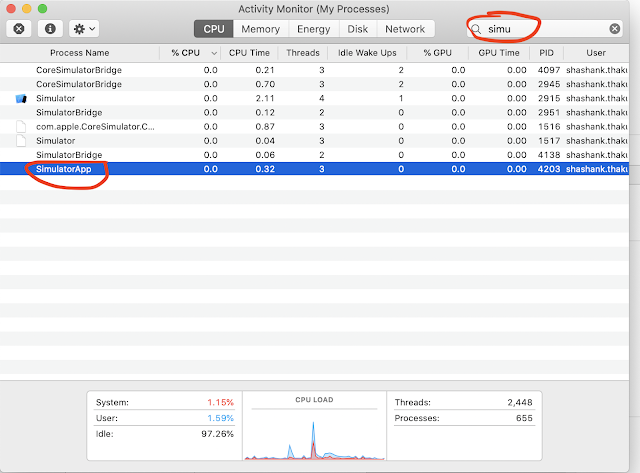Image resolution: width=640 pixels, height=473 pixels.
Task: Select the Simulator process name in PID 1517 row
Action: [x=56, y=141]
